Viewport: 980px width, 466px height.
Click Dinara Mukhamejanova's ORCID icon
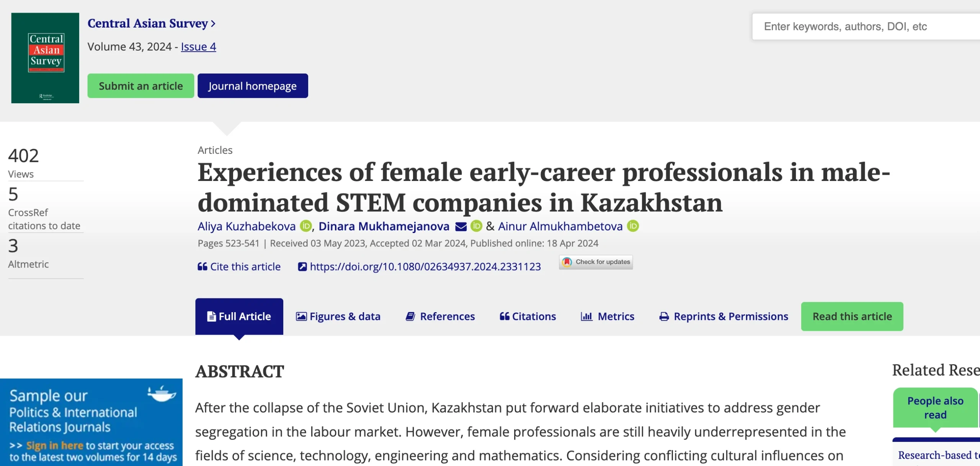(x=476, y=226)
